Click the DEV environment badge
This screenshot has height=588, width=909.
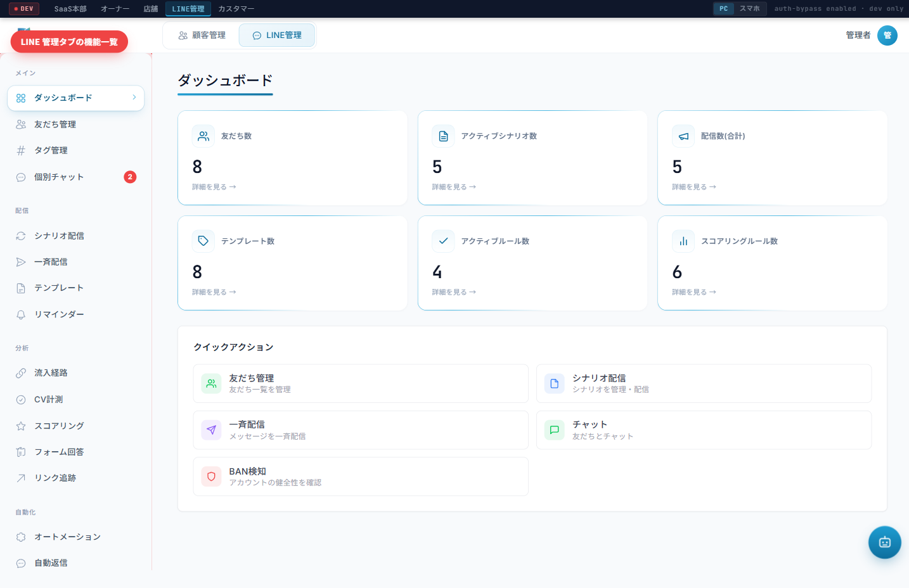click(24, 9)
